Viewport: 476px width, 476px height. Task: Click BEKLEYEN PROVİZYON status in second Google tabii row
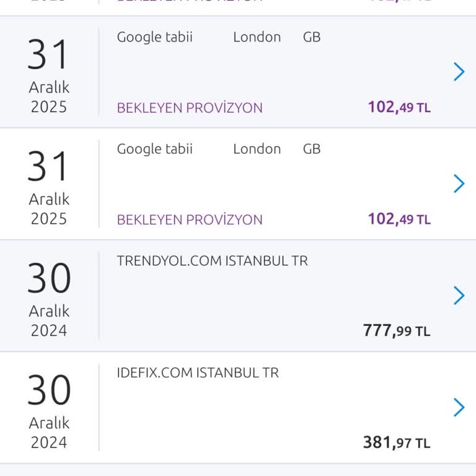click(190, 219)
